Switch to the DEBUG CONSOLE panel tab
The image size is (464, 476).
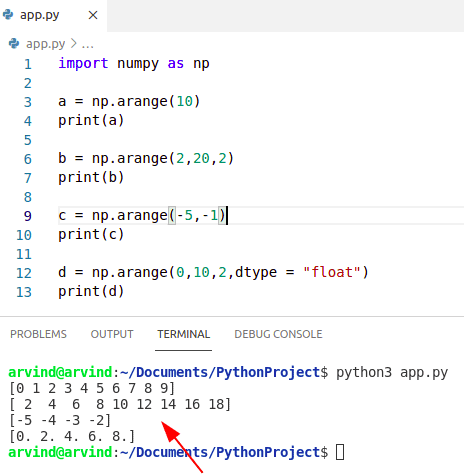pos(278,334)
